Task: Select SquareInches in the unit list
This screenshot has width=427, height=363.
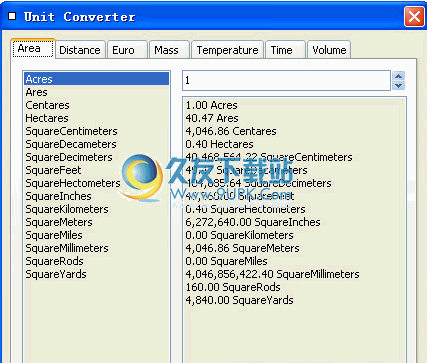Action: (96, 196)
